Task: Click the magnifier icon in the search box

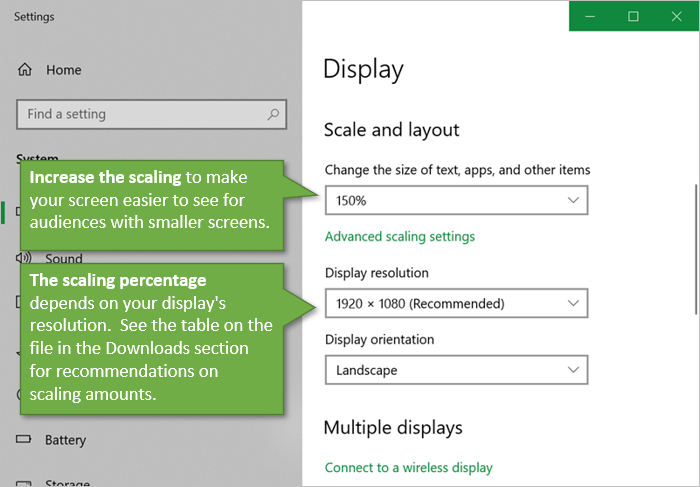Action: tap(273, 114)
